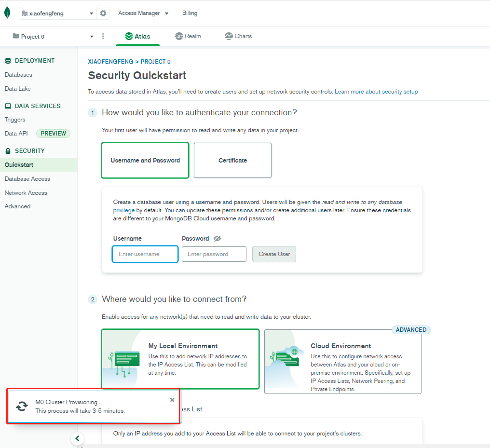This screenshot has width=490, height=448.
Task: Open the Billing page
Action: 190,13
